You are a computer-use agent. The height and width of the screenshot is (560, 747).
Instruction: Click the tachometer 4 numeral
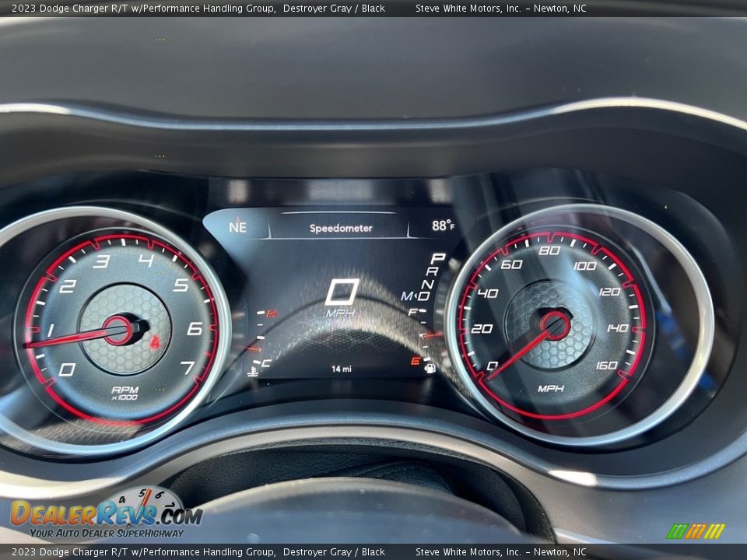pos(146,260)
